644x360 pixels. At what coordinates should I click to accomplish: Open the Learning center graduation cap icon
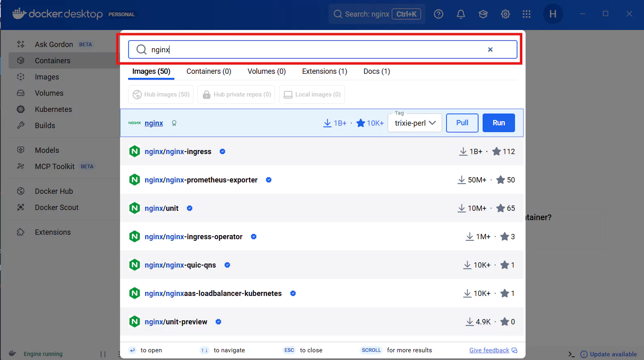pos(483,14)
